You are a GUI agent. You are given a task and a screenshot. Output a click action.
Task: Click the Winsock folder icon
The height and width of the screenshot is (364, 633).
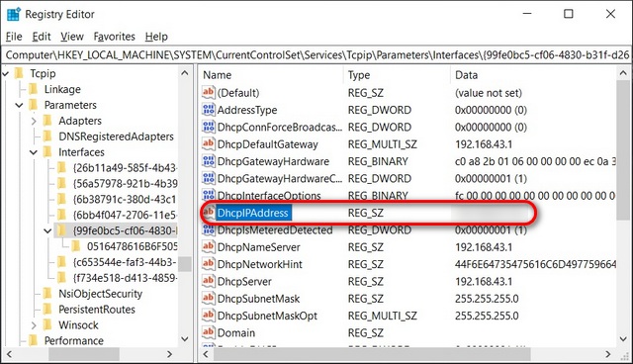click(x=47, y=324)
